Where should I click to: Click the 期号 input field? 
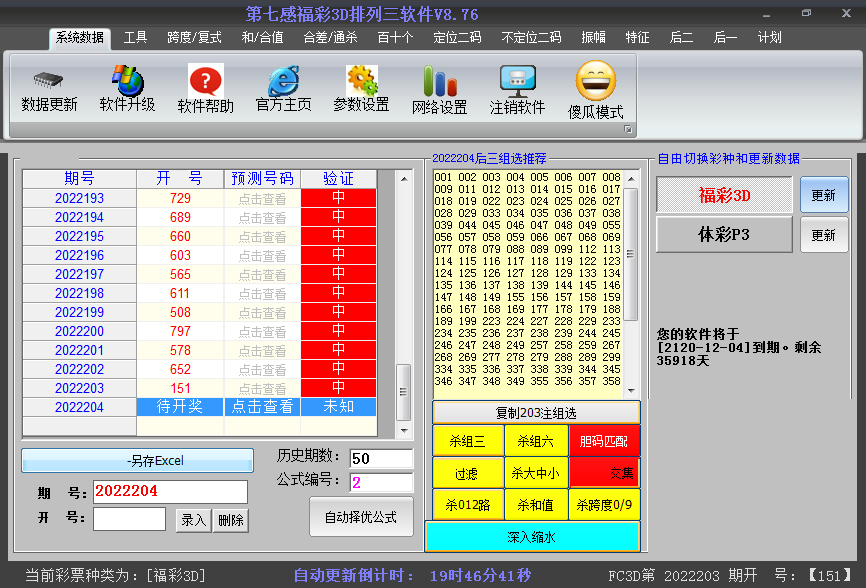[x=170, y=491]
